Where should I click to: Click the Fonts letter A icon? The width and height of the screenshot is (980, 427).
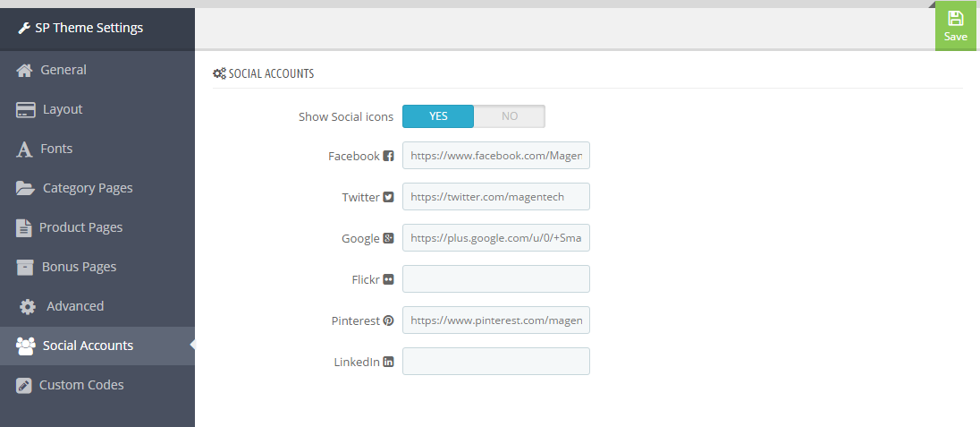(24, 149)
